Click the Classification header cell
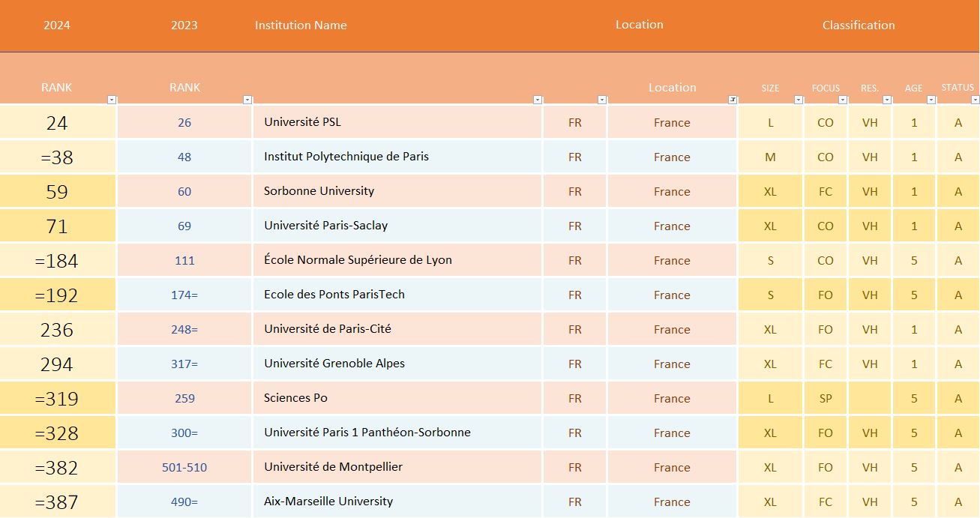The width and height of the screenshot is (980, 518). [858, 25]
